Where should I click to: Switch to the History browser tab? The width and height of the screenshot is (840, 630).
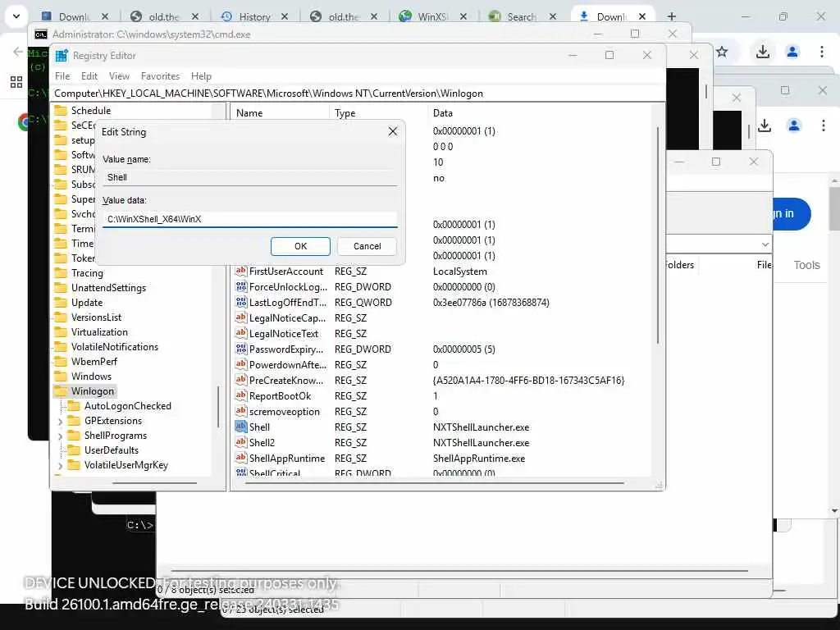[x=254, y=16]
